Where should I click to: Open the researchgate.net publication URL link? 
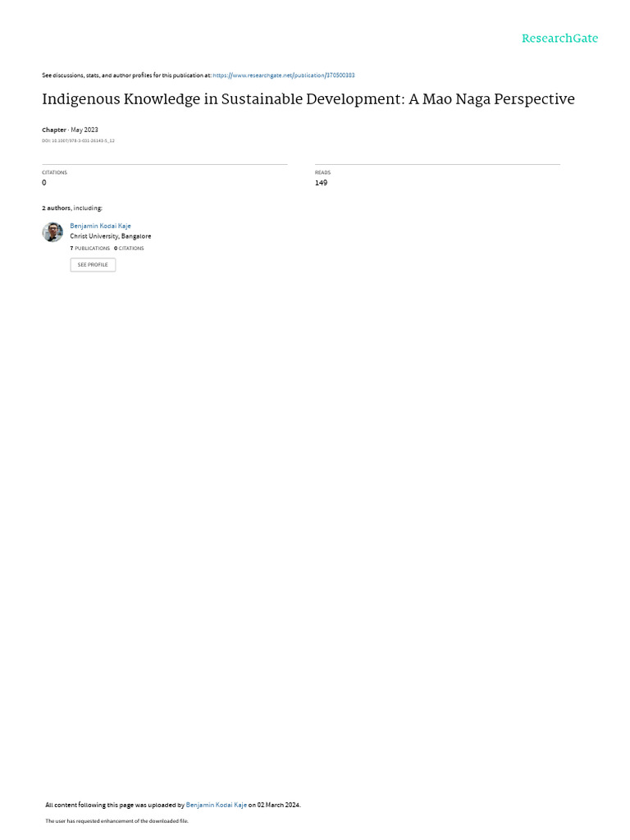click(283, 75)
